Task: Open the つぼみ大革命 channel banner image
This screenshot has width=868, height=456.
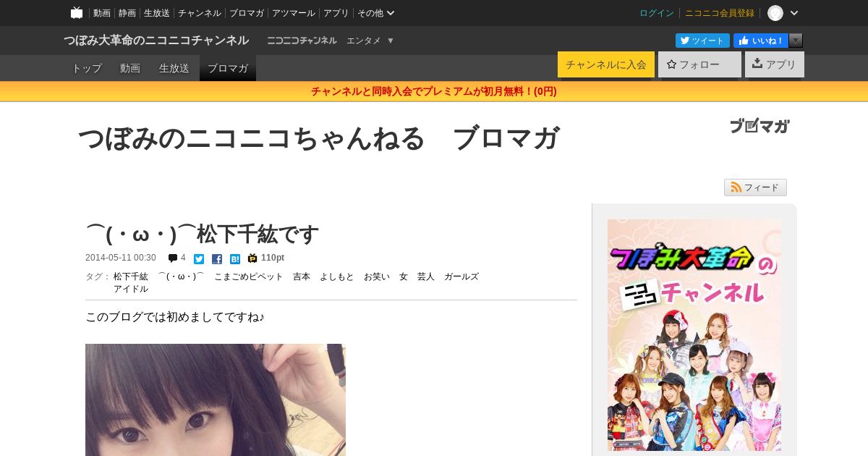Action: coord(694,335)
